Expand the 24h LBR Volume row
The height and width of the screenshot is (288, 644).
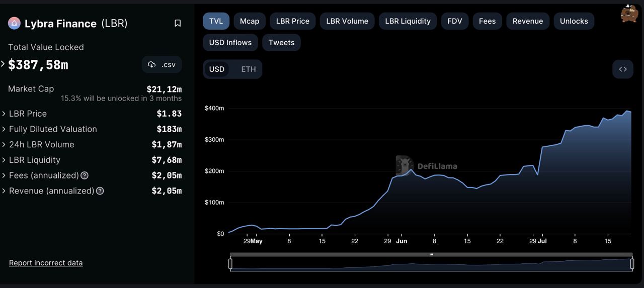(4, 145)
